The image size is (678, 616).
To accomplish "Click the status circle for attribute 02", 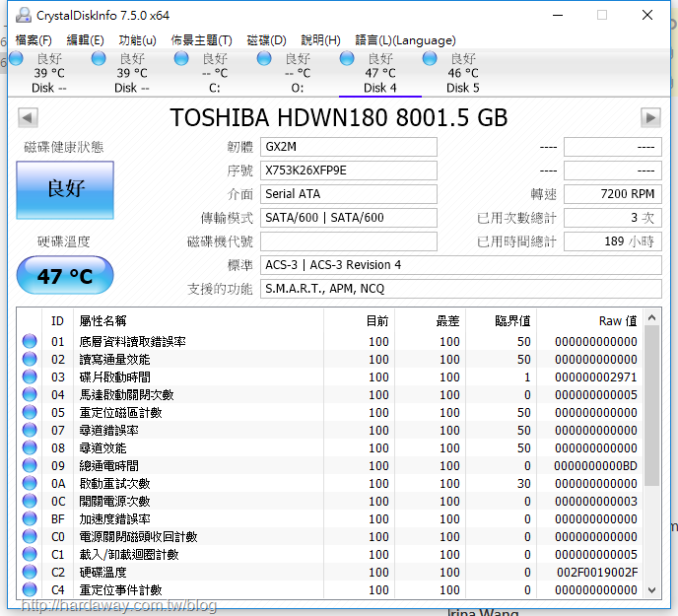I will [30, 359].
